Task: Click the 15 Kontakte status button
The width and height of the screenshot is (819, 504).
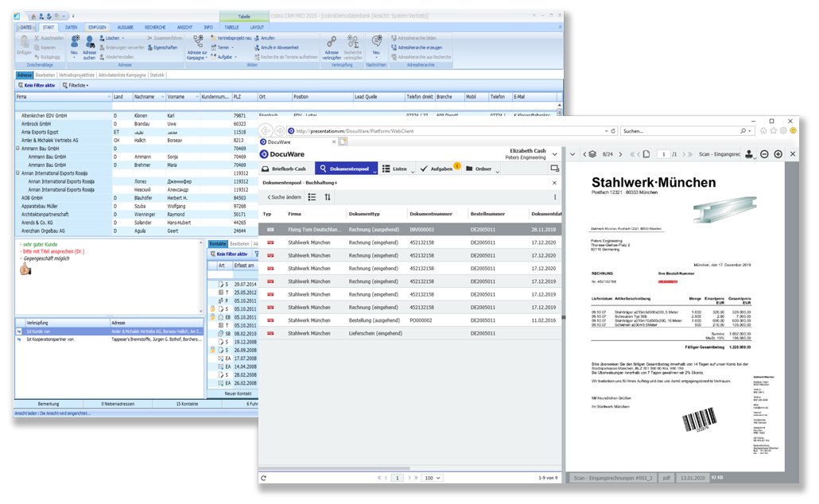Action: 187,404
